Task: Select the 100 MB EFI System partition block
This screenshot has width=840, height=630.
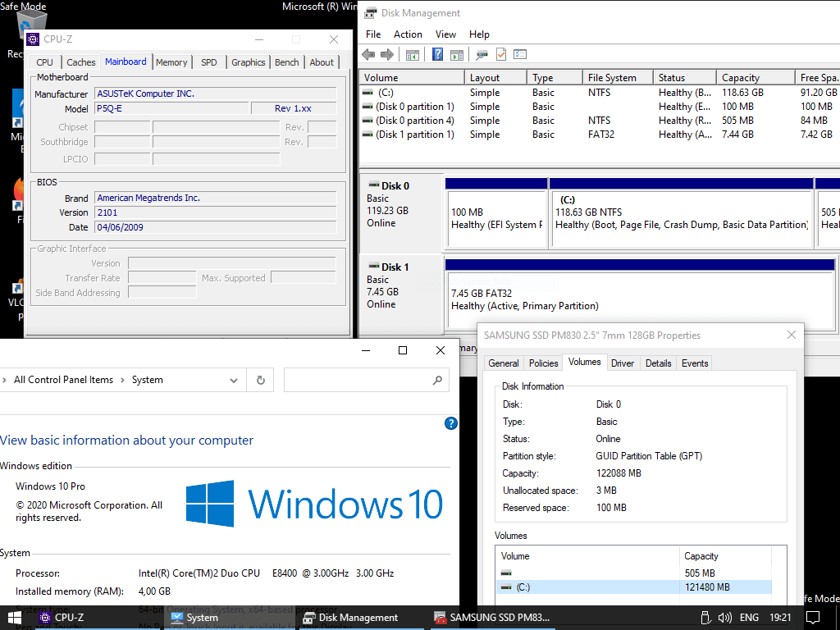Action: pyautogui.click(x=496, y=213)
